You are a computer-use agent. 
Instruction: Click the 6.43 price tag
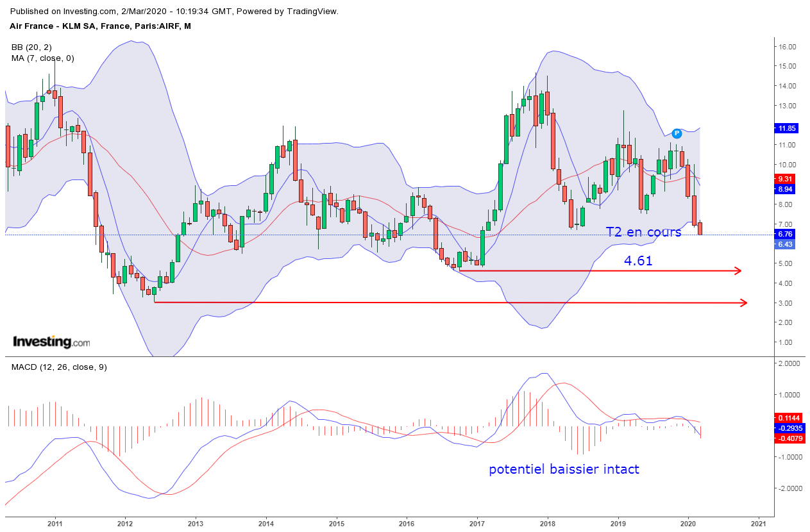(786, 244)
